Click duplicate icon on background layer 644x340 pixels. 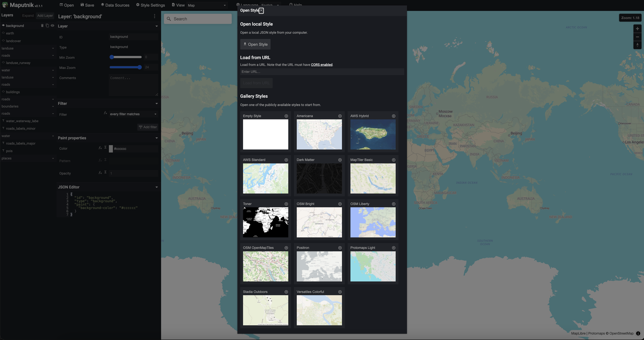pyautogui.click(x=47, y=25)
